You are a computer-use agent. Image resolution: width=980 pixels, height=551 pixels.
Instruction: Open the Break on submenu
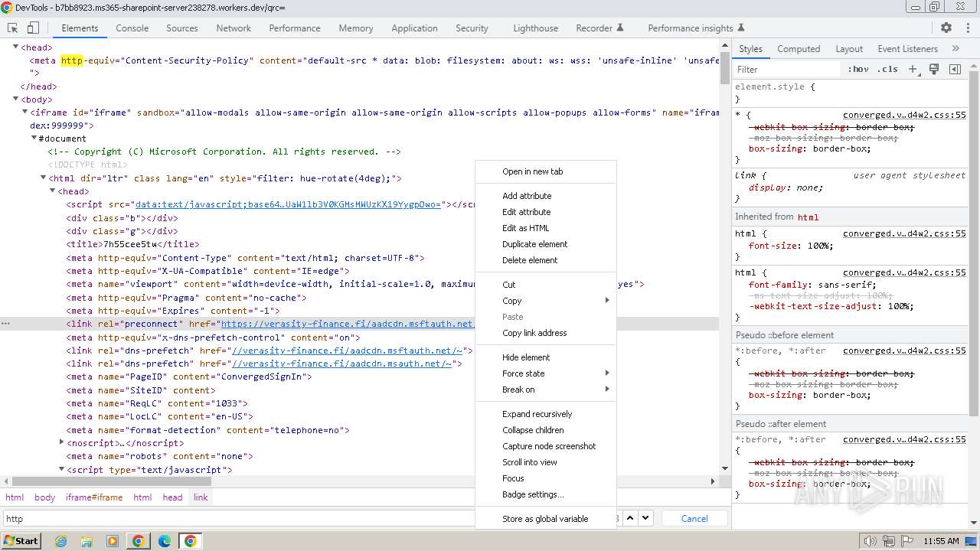tap(545, 390)
